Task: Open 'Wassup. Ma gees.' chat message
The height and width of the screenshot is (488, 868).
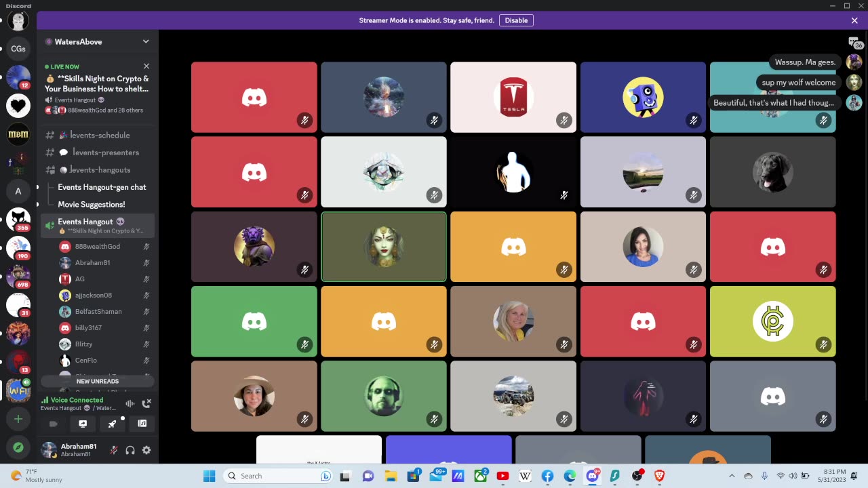Action: tap(805, 62)
